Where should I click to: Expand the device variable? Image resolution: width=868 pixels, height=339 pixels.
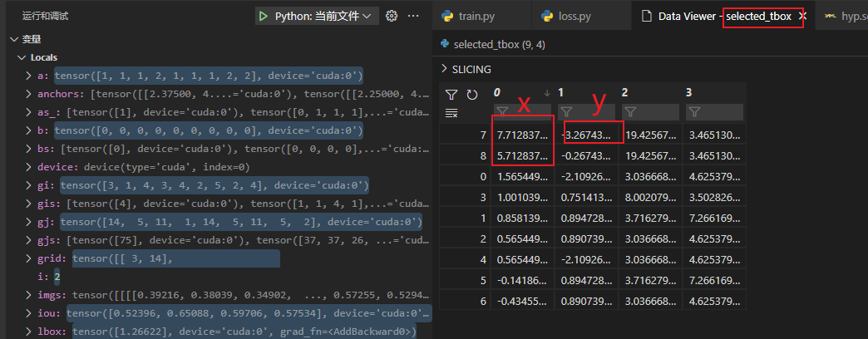click(29, 166)
